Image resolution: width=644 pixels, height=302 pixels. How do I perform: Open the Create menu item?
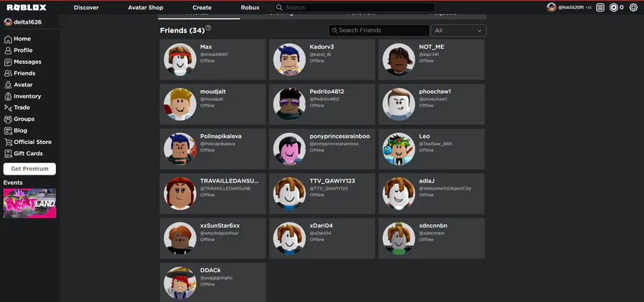202,7
